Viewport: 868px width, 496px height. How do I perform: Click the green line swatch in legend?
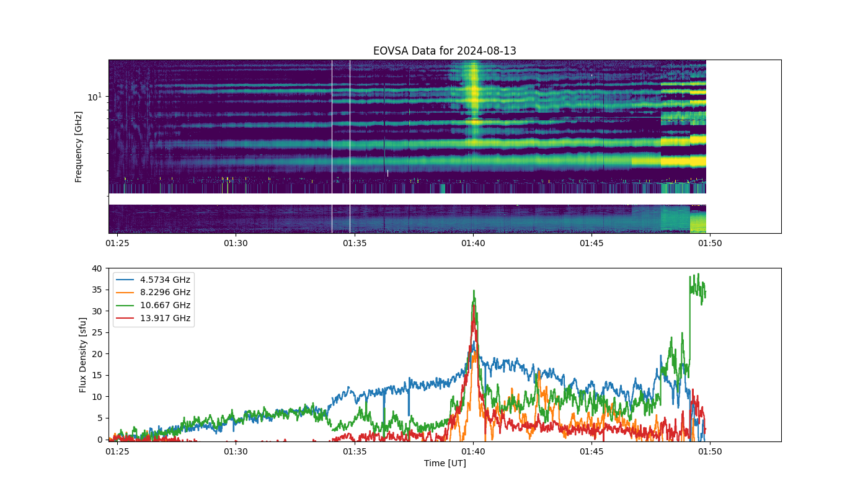[125, 306]
